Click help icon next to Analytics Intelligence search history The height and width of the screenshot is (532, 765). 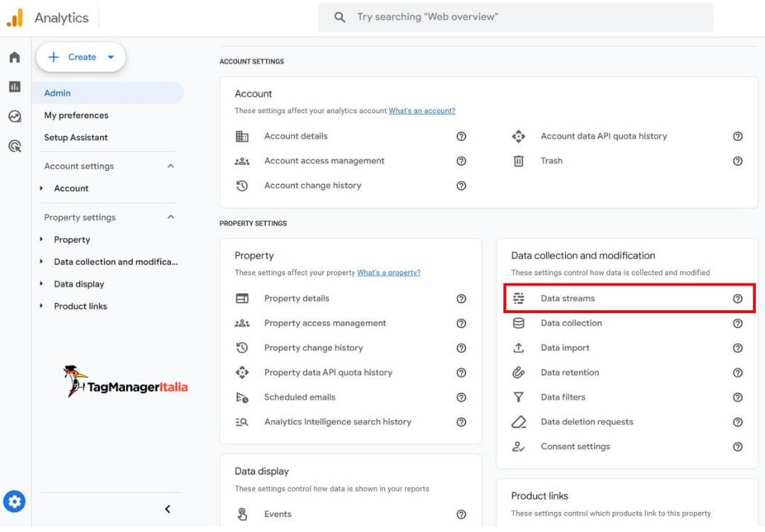pyautogui.click(x=461, y=422)
